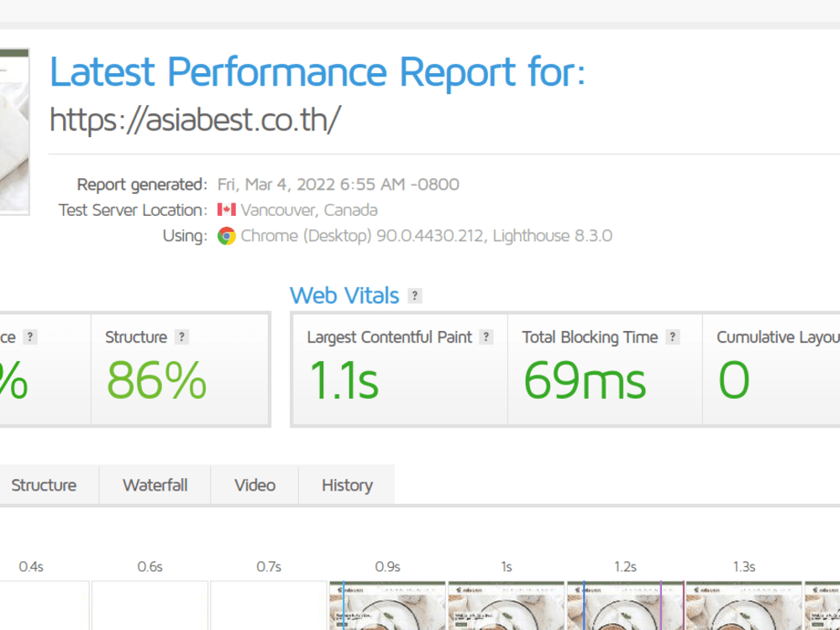Image resolution: width=840 pixels, height=630 pixels.
Task: Click the https://asiabest.co.th/ URL
Action: tap(196, 120)
